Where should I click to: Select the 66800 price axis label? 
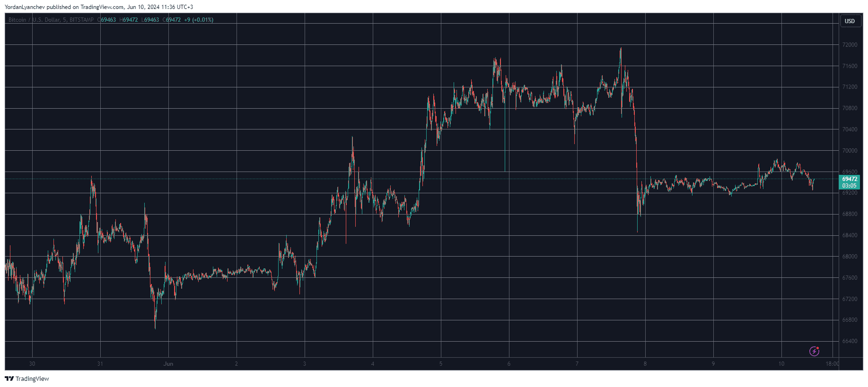(x=850, y=320)
